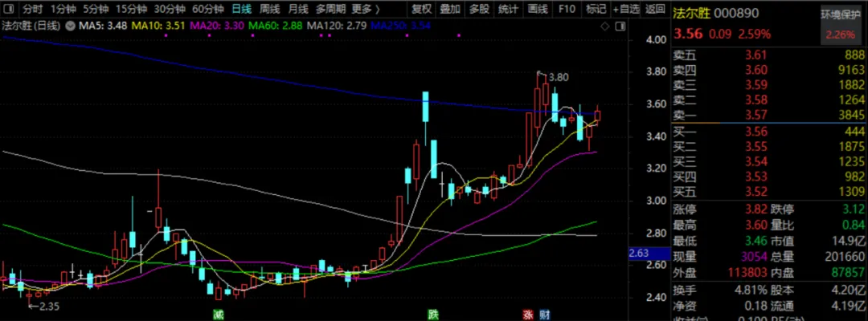
Task: Click the 现量 3054 value
Action: click(x=755, y=256)
